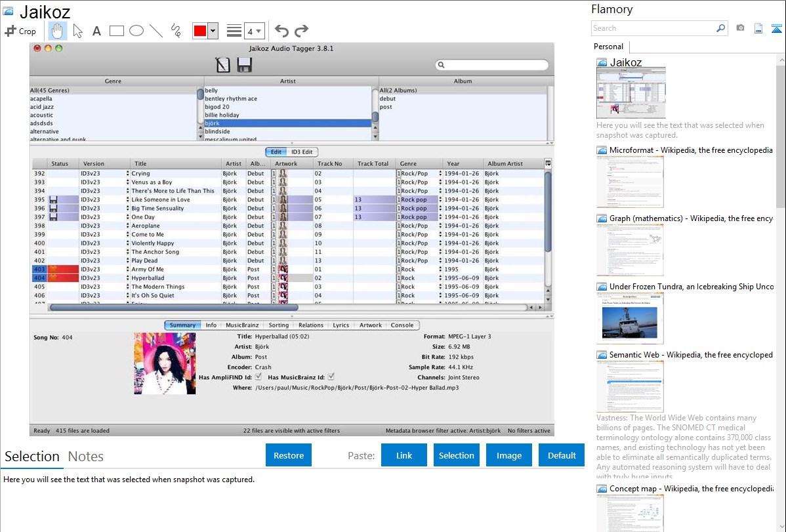Toggle Has MusicBrainz Id checkbox

click(331, 377)
